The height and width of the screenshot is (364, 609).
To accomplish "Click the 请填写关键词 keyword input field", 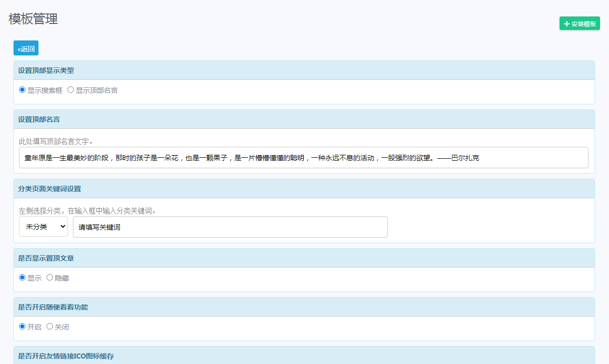I will (230, 227).
